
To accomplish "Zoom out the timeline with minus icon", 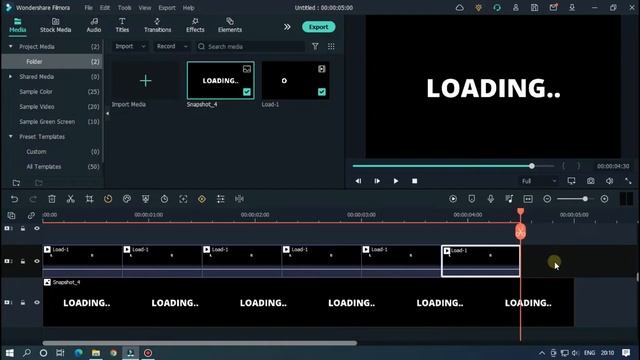I will pos(547,199).
